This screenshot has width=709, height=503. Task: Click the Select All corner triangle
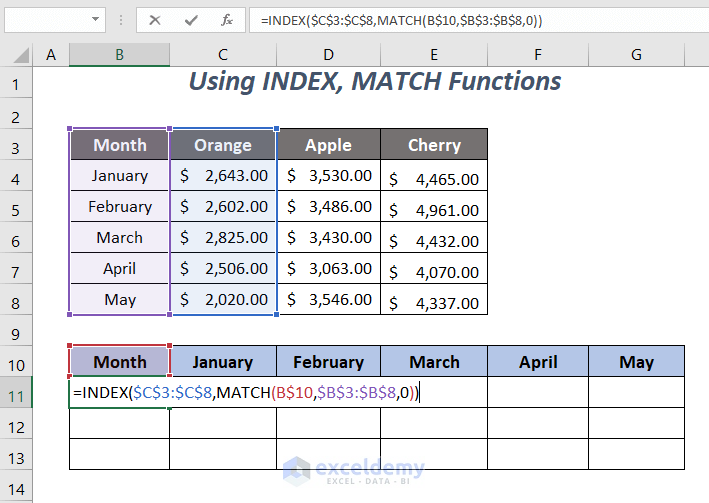tap(19, 55)
